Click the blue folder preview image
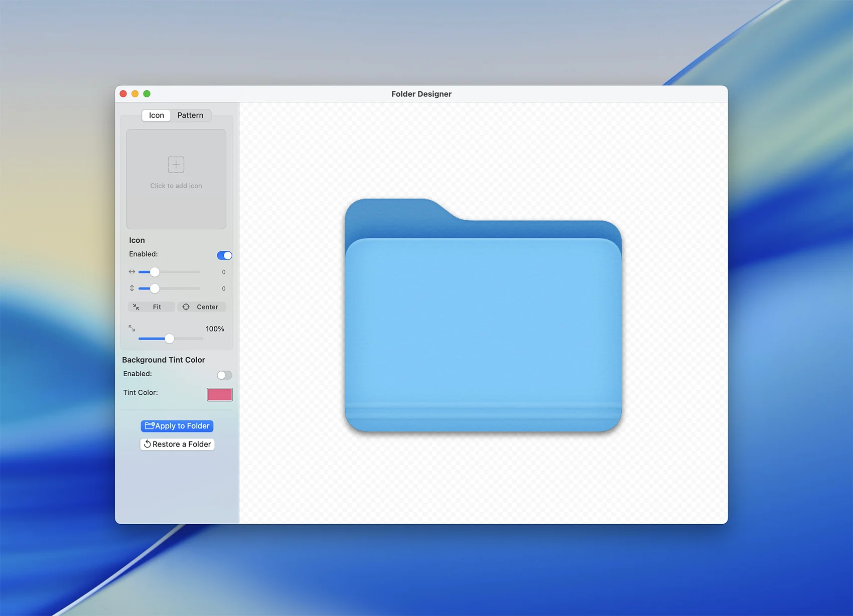Image resolution: width=853 pixels, height=616 pixels. (483, 321)
